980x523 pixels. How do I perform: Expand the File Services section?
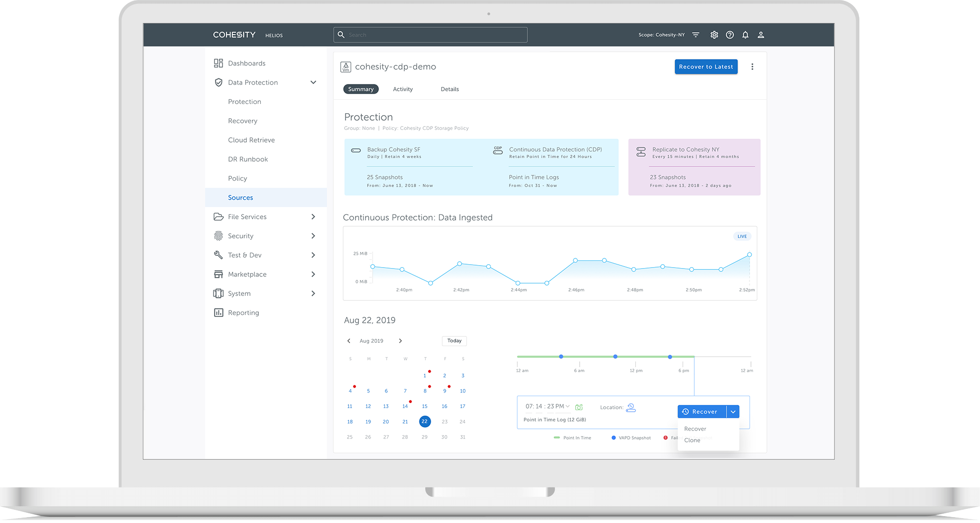[313, 217]
